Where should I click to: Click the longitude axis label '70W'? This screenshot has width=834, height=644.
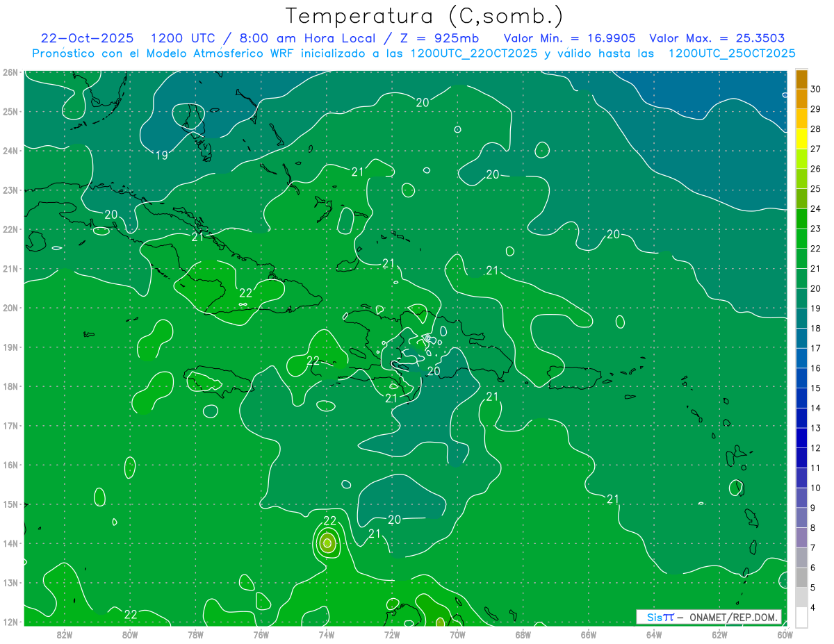(457, 634)
